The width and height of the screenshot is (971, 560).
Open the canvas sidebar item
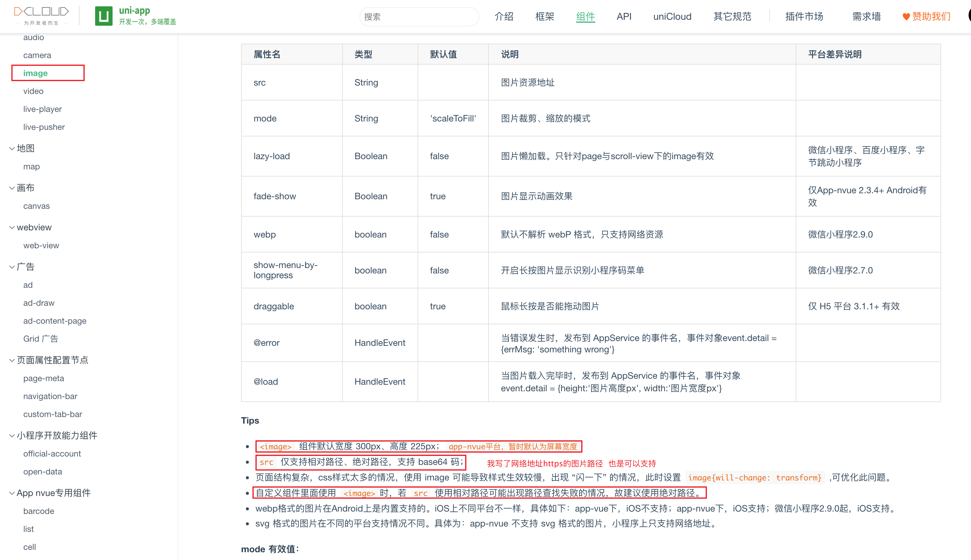tap(36, 206)
